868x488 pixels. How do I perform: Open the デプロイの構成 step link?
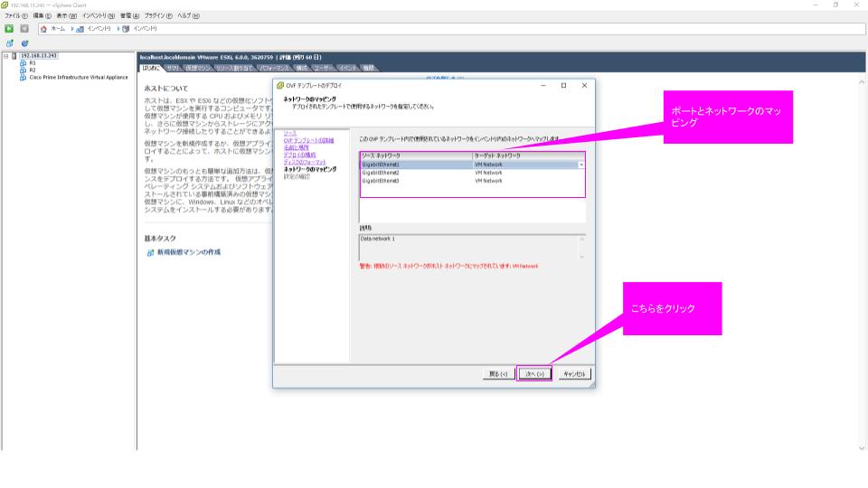click(x=299, y=155)
